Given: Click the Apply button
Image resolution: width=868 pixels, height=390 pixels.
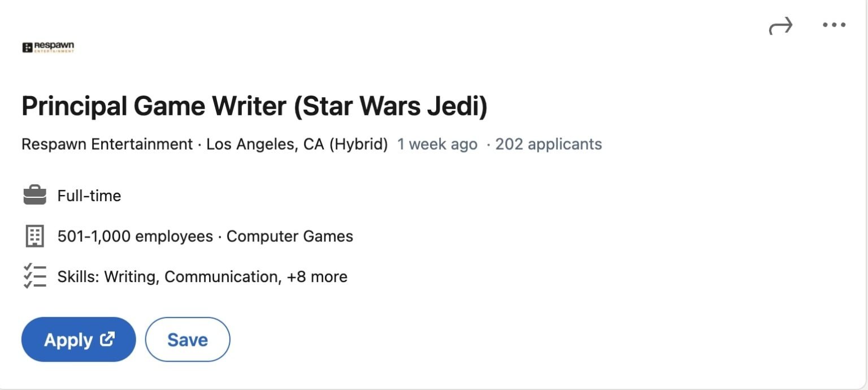Looking at the screenshot, I should tap(78, 339).
